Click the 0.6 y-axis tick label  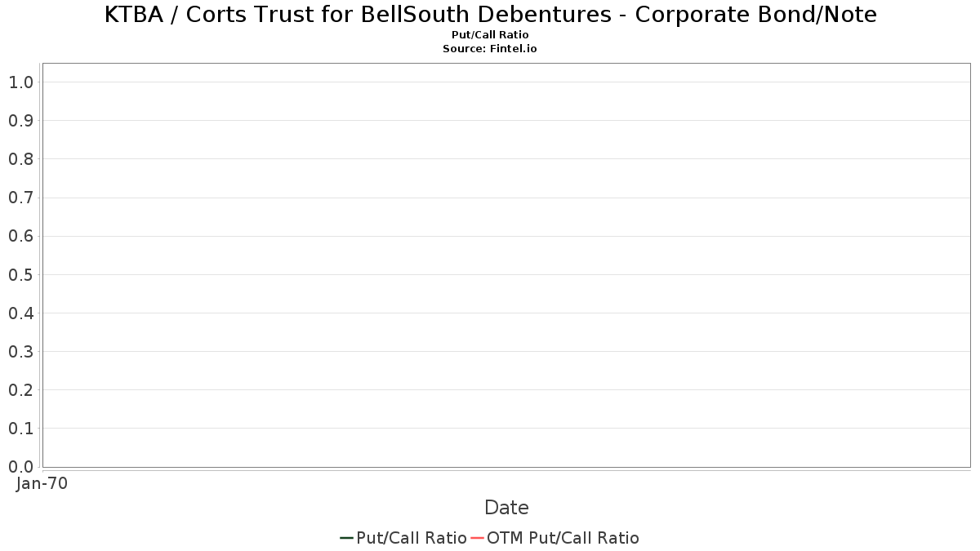click(x=20, y=236)
